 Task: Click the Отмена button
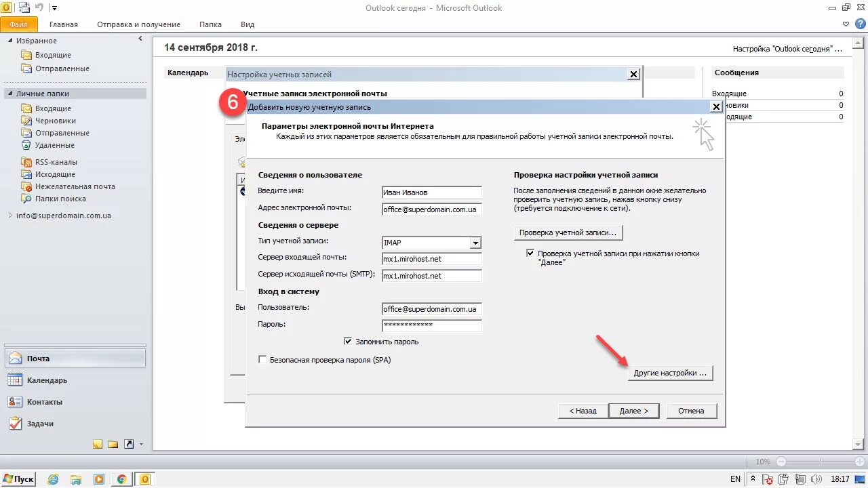tap(691, 411)
